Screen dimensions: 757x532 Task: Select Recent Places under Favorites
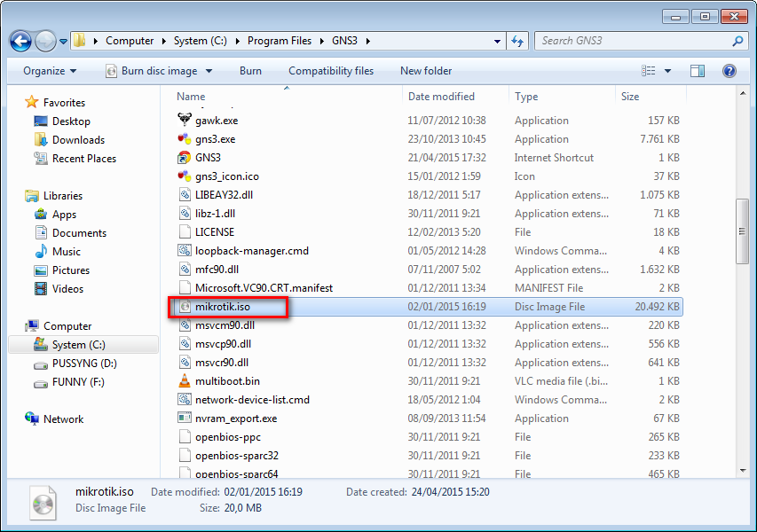(84, 159)
